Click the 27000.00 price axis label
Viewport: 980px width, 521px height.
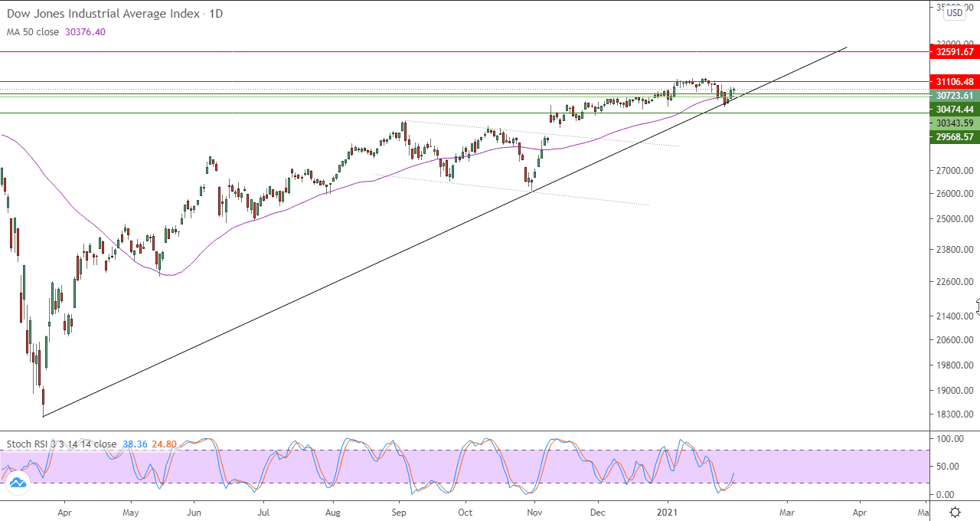[954, 171]
